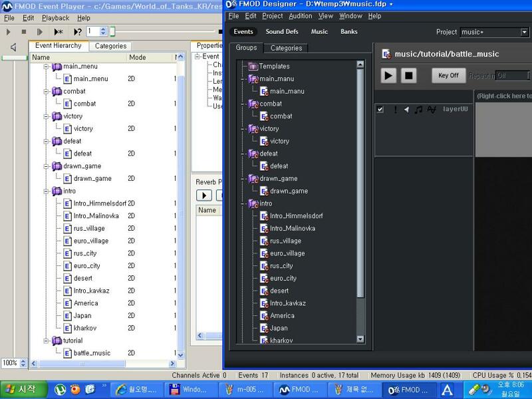Click the Reverb panel play button

(204, 196)
